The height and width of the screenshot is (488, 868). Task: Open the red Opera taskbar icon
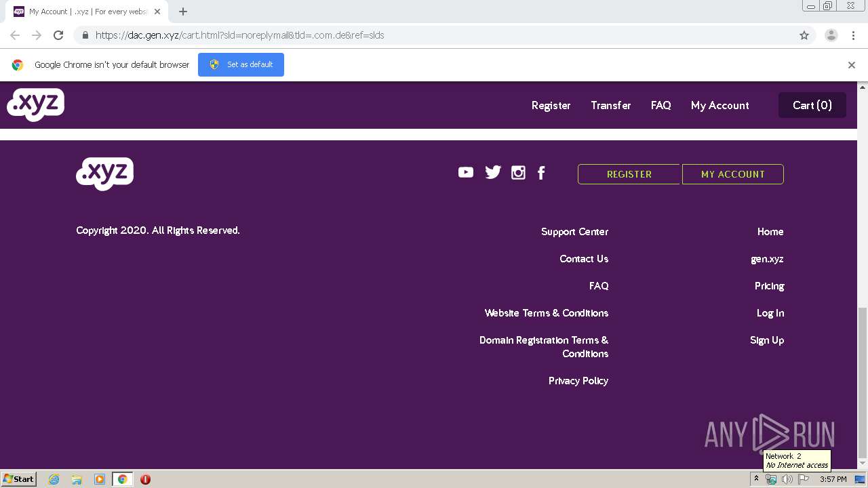point(145,479)
